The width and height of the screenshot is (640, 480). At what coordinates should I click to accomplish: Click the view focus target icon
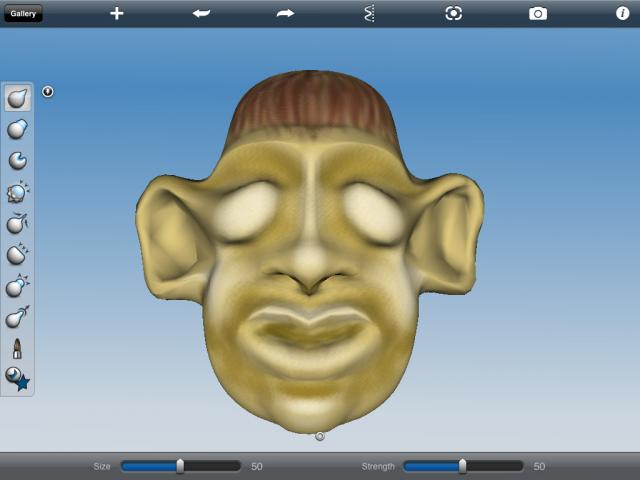coord(453,14)
